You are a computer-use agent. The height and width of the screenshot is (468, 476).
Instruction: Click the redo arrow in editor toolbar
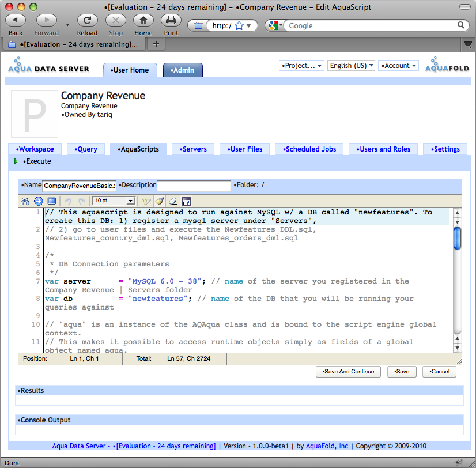tap(82, 201)
